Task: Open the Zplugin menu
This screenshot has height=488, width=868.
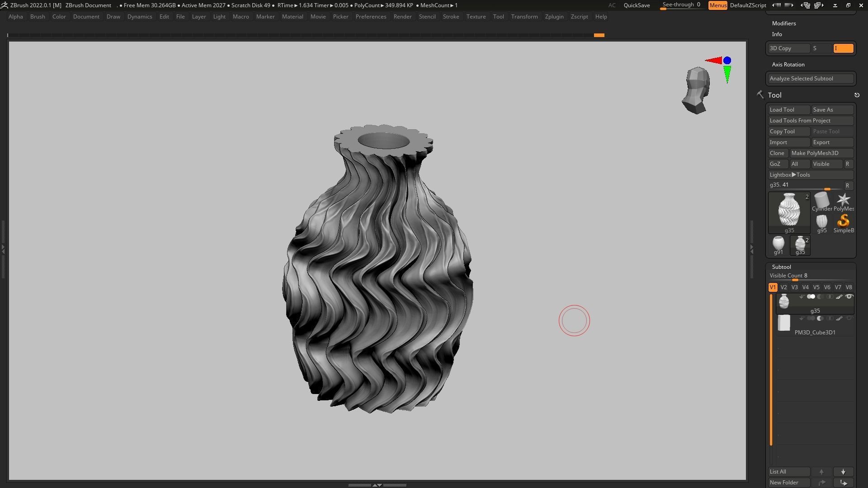Action: click(554, 17)
